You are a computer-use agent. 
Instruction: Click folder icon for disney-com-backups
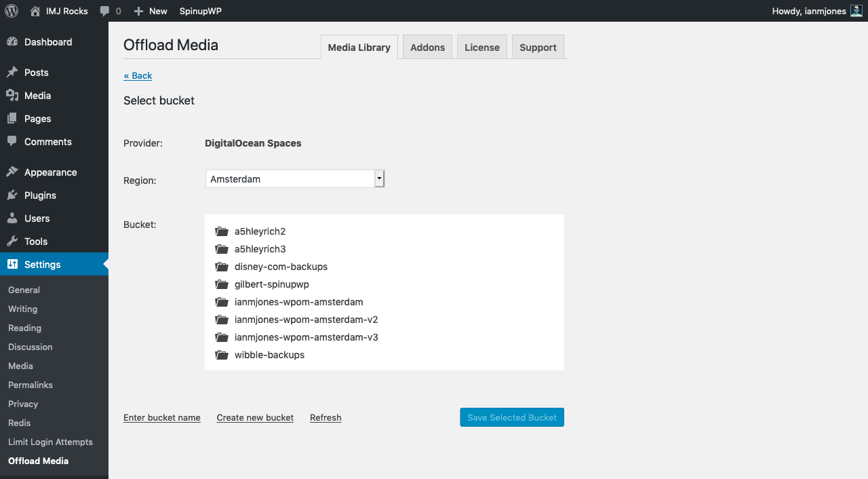coord(221,267)
